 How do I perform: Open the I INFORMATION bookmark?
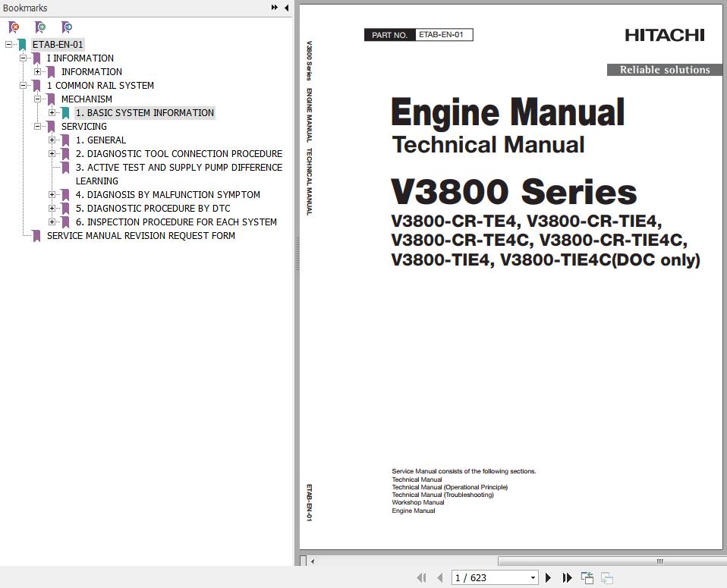(x=80, y=58)
